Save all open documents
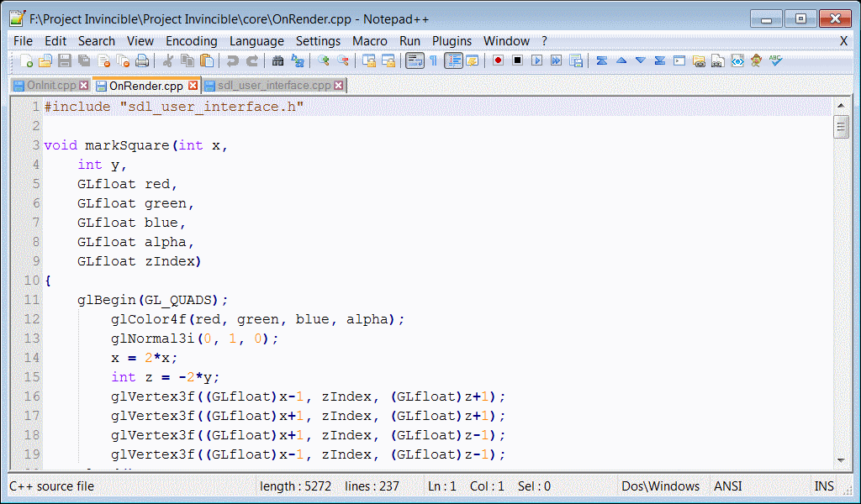The height and width of the screenshot is (504, 861). pos(84,60)
